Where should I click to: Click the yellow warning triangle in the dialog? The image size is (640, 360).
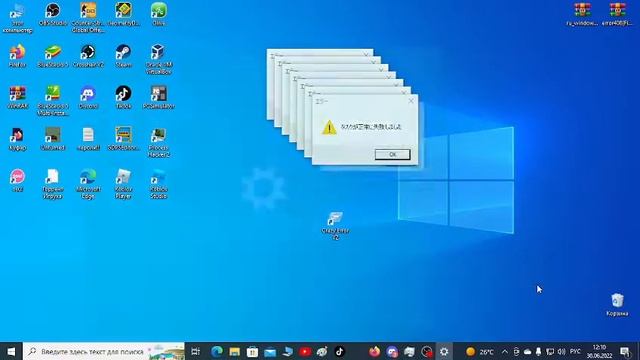coord(329,127)
